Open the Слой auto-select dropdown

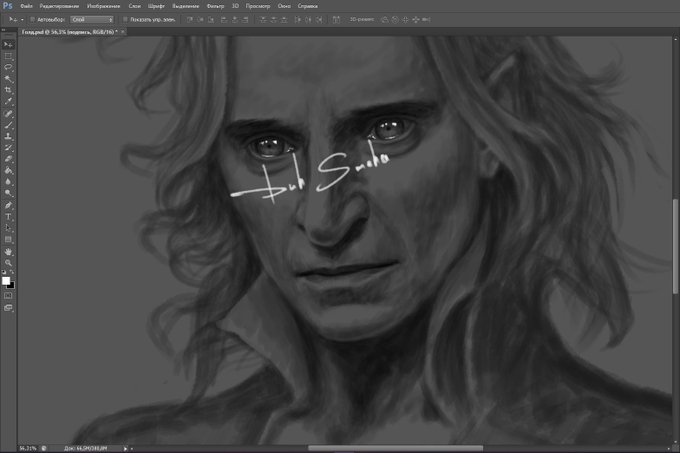coord(92,20)
